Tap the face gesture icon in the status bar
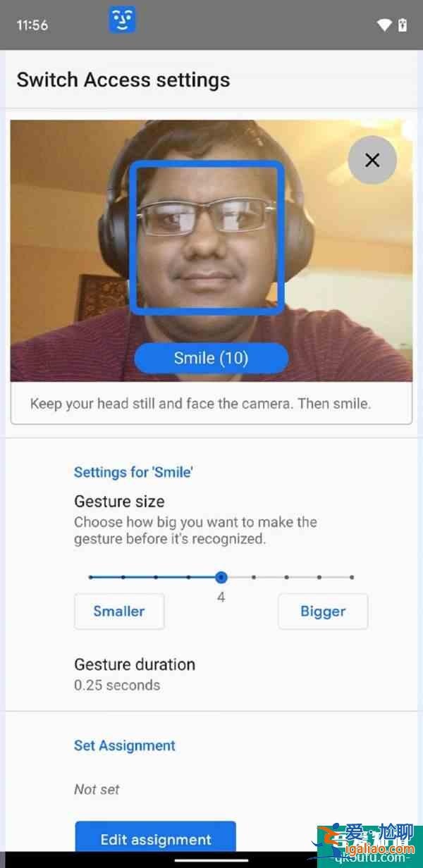 122,20
